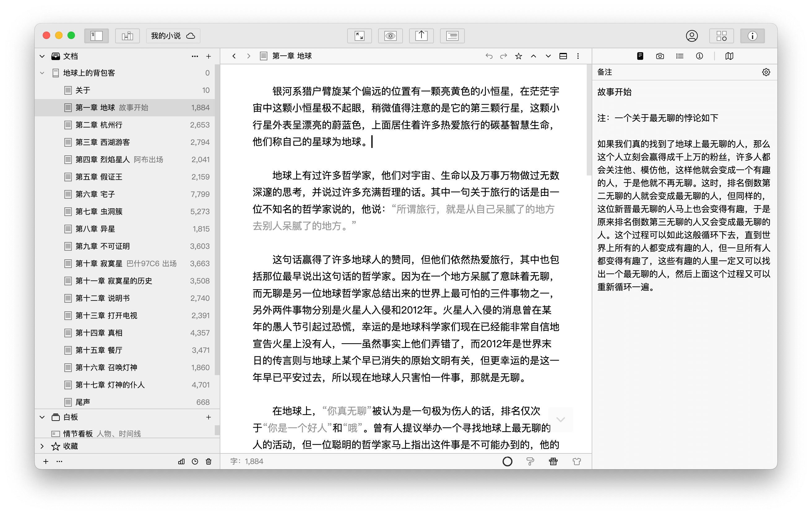Open the reference book icon in inspector

[x=729, y=56]
